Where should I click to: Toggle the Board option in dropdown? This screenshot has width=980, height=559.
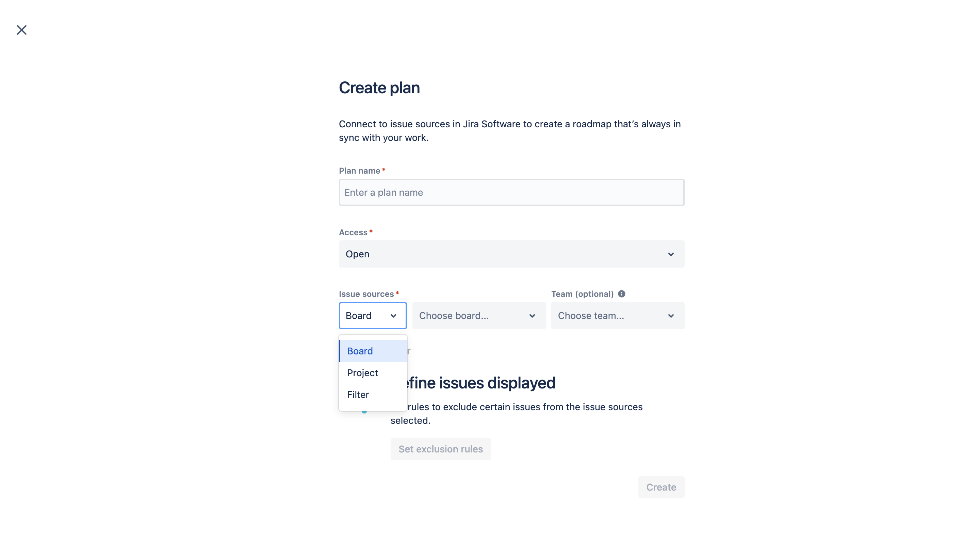(x=359, y=350)
